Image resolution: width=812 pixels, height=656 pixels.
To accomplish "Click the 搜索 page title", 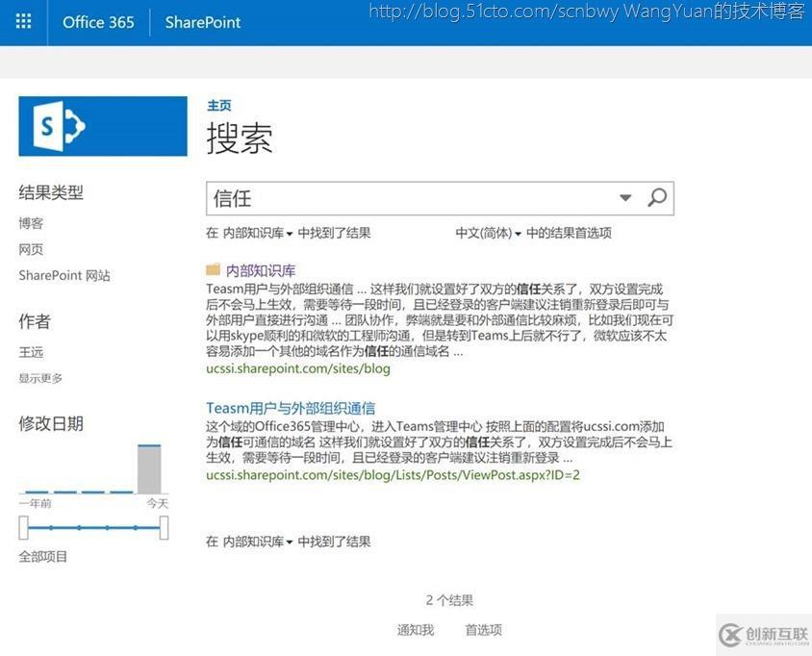I will tap(240, 138).
